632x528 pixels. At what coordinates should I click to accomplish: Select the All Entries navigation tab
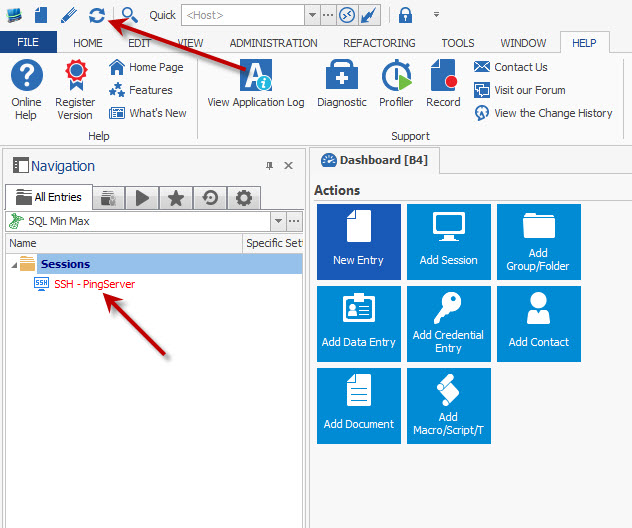(49, 197)
